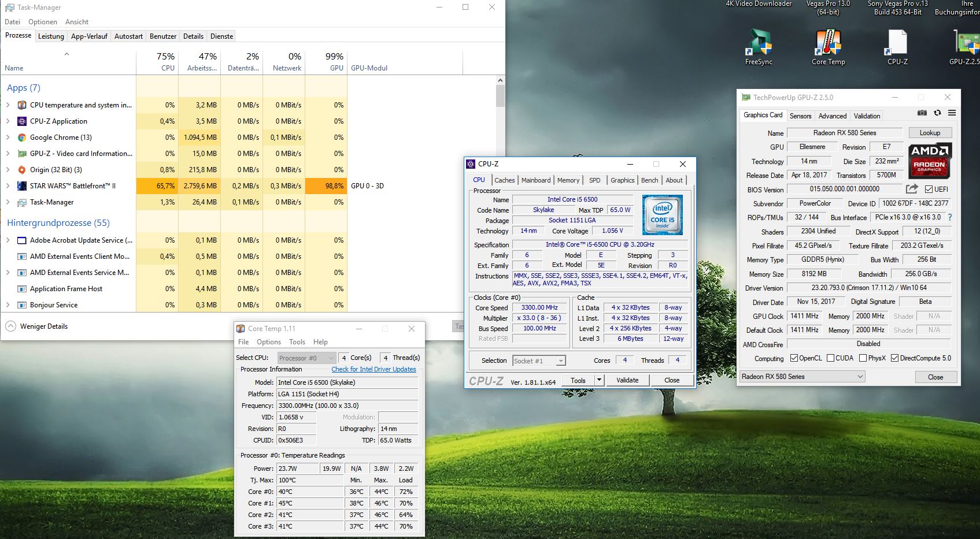Click the Google Chrome process icon

[x=22, y=137]
